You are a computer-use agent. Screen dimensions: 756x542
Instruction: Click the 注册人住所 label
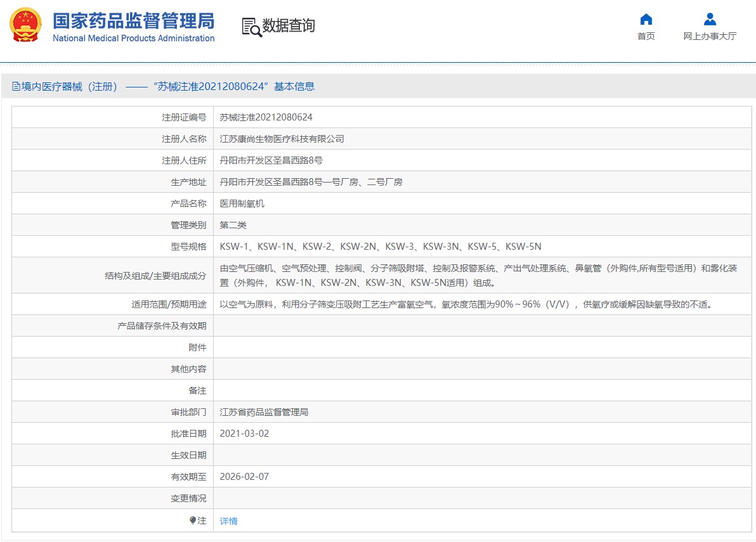point(184,160)
